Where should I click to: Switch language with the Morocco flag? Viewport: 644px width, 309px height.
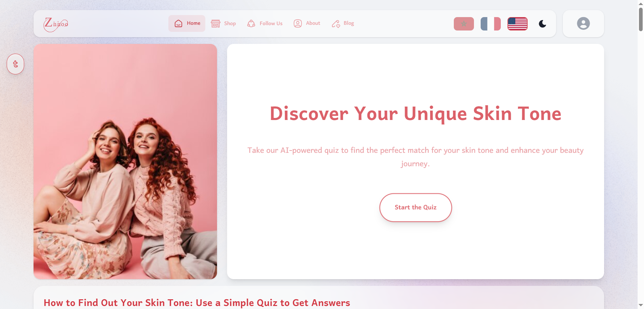pos(464,24)
